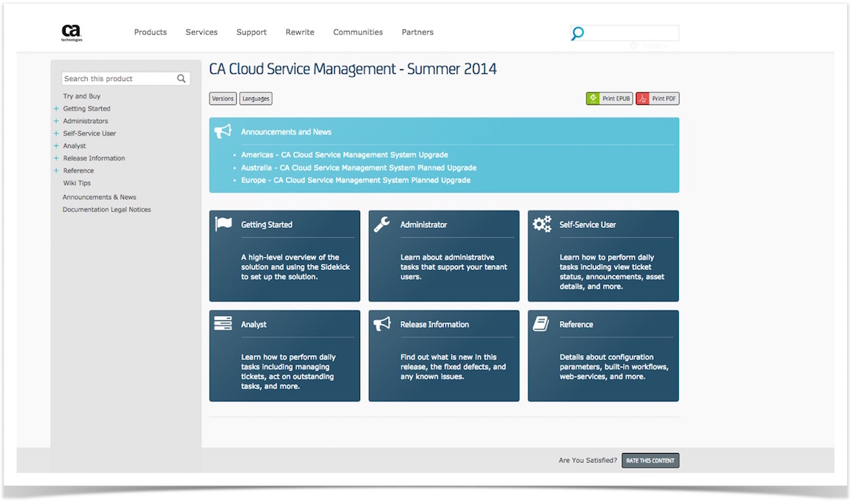Click the Self-Service User gears icon
The width and height of the screenshot is (856, 504).
click(x=542, y=224)
